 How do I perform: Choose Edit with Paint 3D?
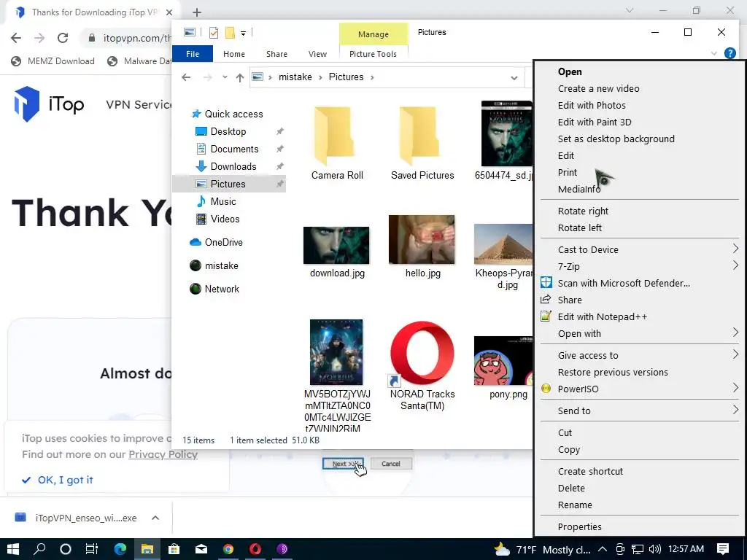[x=595, y=122]
